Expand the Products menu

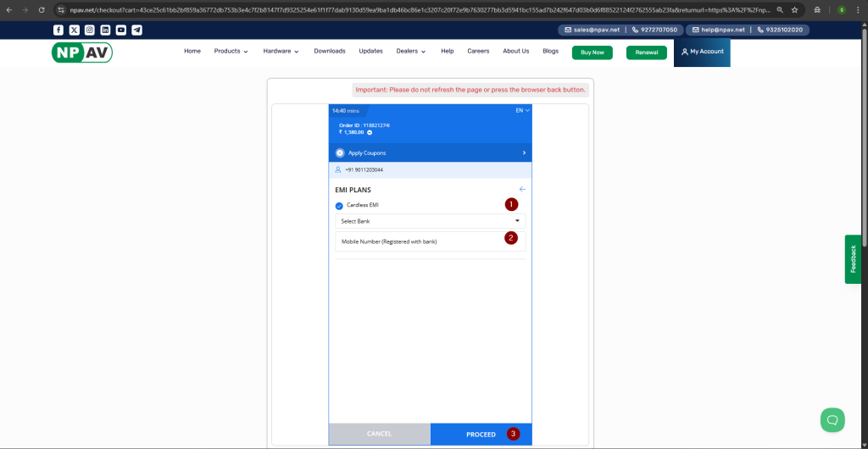point(231,51)
